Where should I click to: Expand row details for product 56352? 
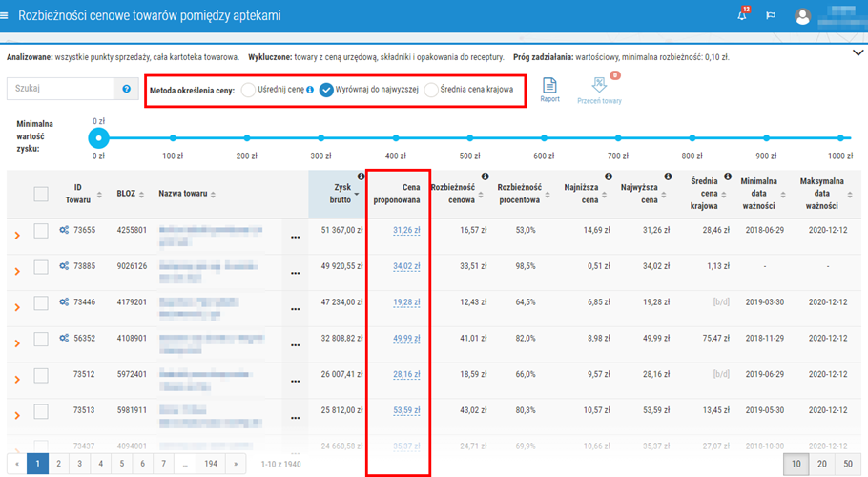tap(16, 339)
